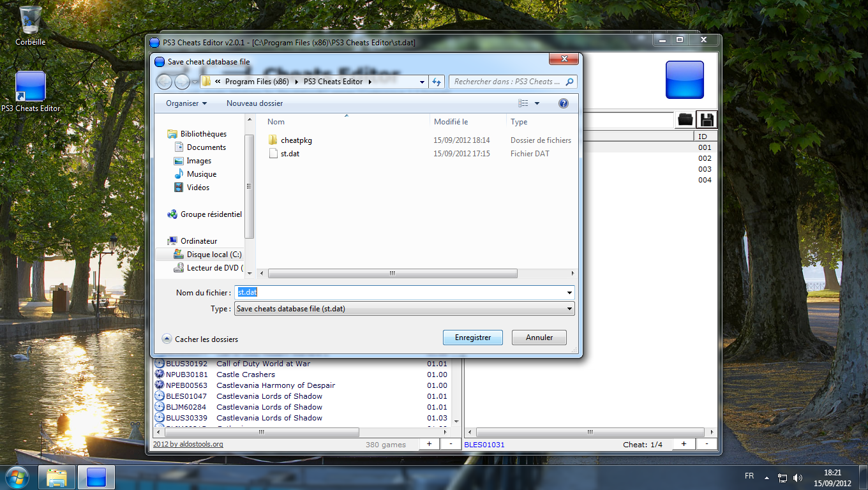Expand Nom du fichier dropdown
Viewport: 868px width, 490px height.
click(x=569, y=292)
